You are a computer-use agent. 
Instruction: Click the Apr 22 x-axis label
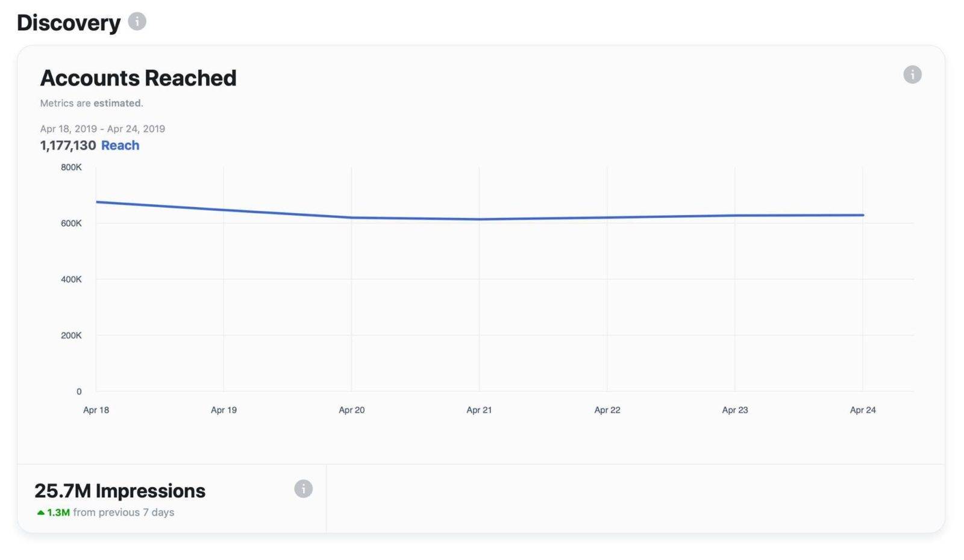pos(607,410)
